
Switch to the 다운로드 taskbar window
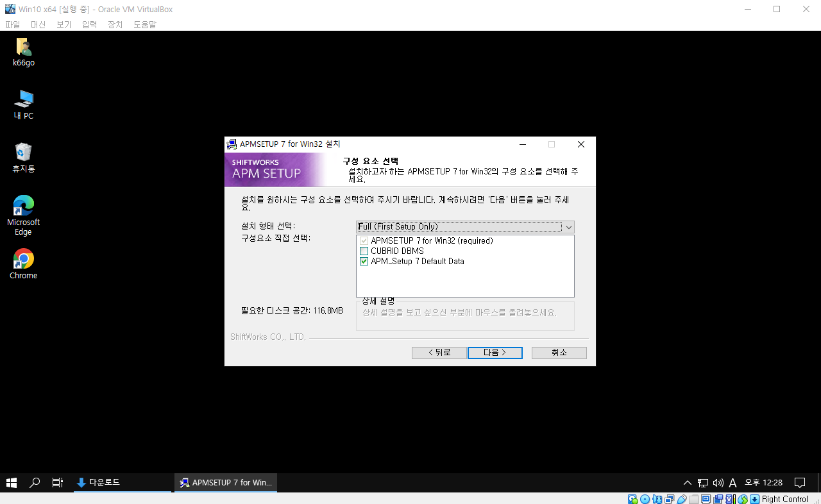(122, 483)
